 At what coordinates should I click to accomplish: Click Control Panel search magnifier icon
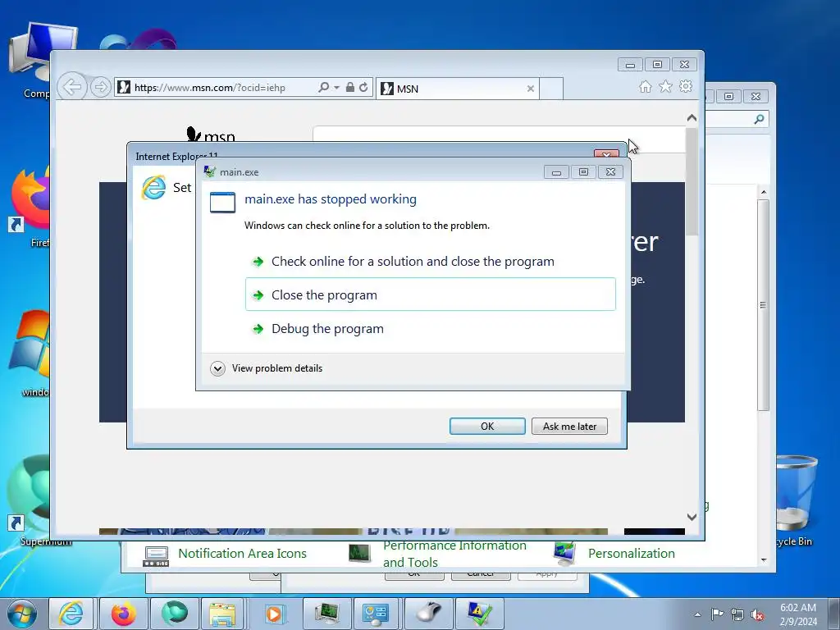[x=759, y=119]
